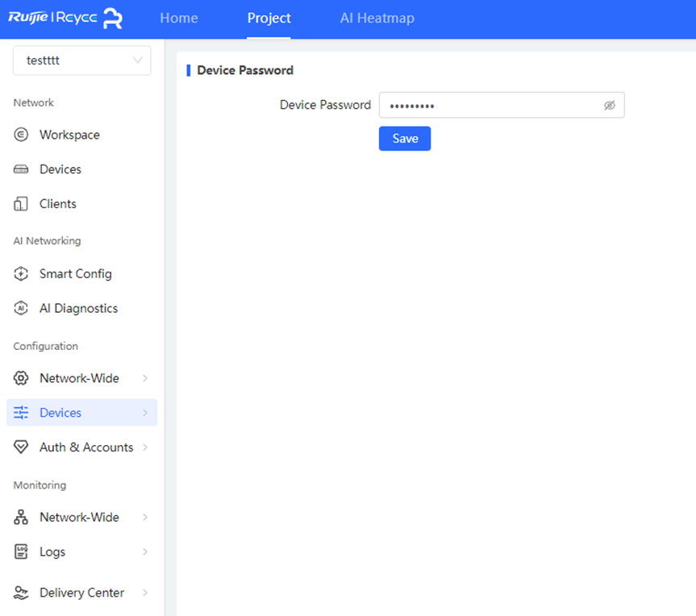Switch to the Home tab
The width and height of the screenshot is (696, 616).
coord(179,19)
